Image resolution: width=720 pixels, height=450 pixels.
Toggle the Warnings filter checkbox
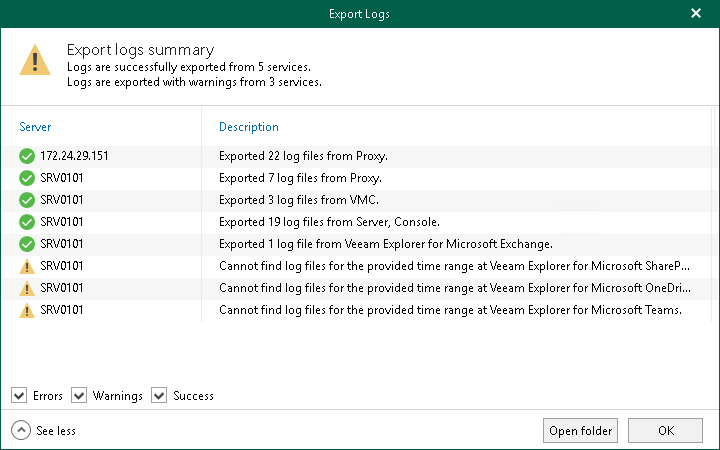pyautogui.click(x=79, y=396)
